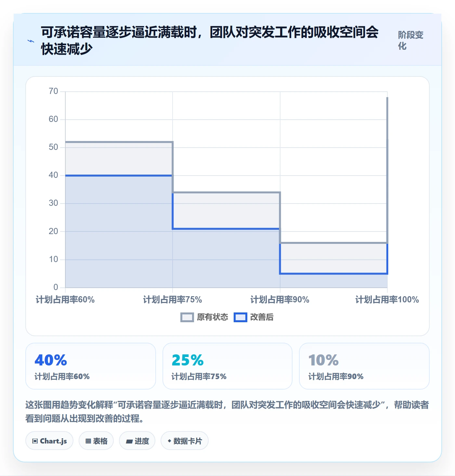Click the 数据卡片 tag
455x476 pixels.
(x=185, y=441)
